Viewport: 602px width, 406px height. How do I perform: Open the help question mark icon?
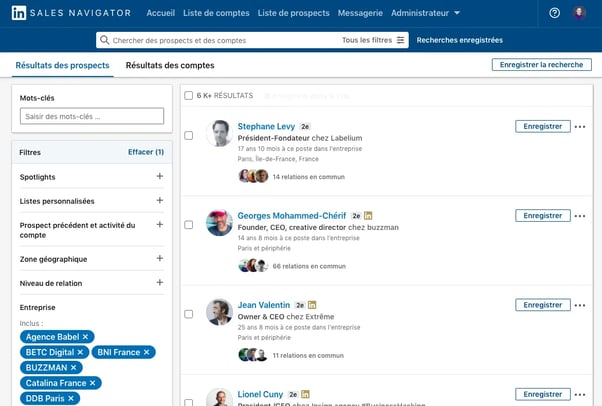(554, 13)
